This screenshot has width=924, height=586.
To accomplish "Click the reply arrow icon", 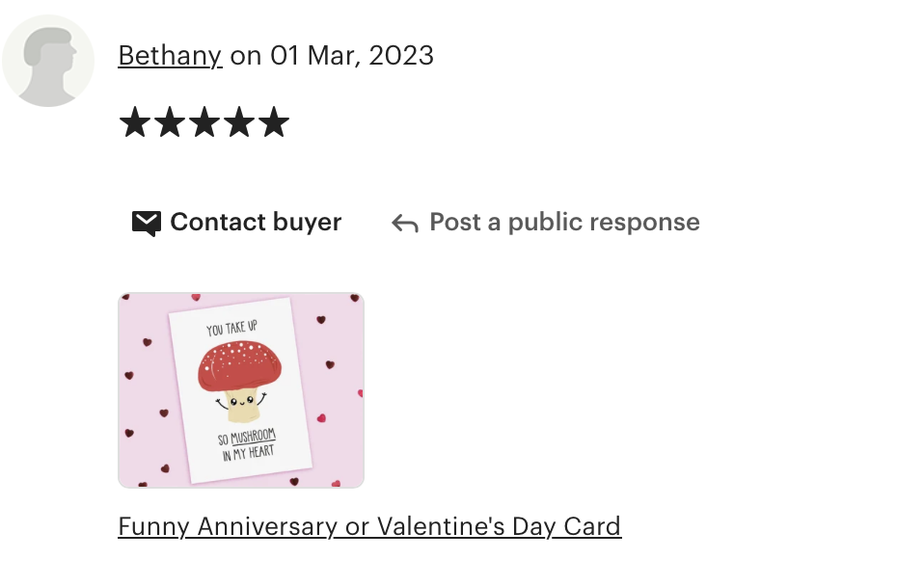I will [x=405, y=224].
